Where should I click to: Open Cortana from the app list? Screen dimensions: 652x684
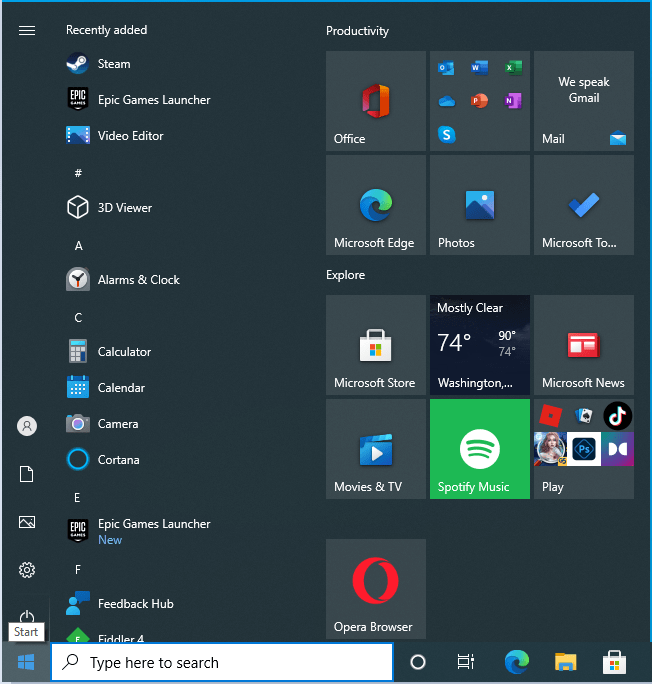tap(118, 460)
